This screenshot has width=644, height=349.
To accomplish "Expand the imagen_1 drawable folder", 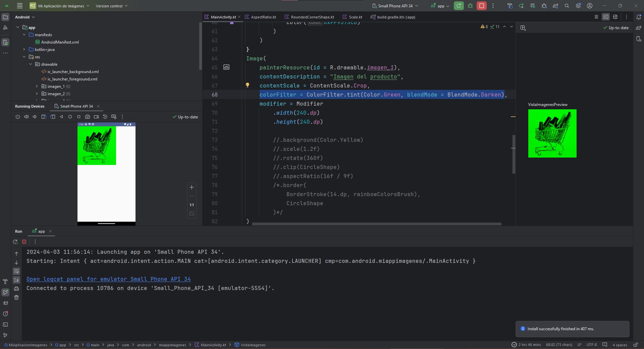I will coord(37,86).
